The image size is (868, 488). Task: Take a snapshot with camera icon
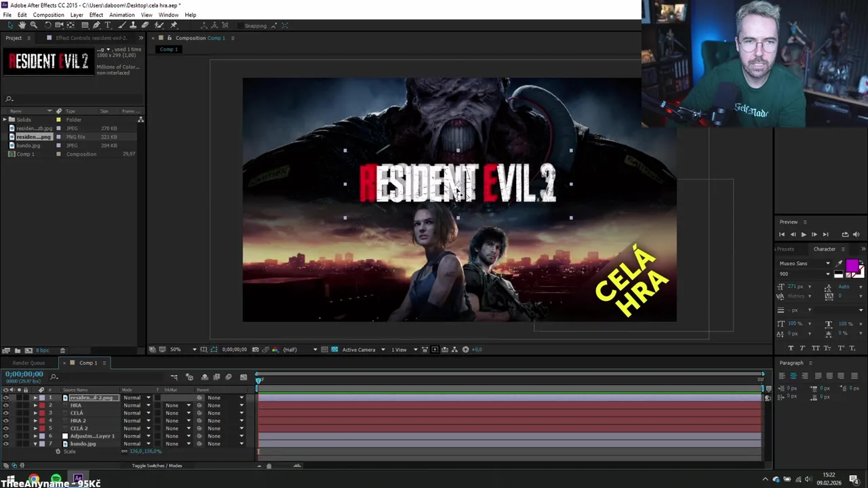point(255,350)
